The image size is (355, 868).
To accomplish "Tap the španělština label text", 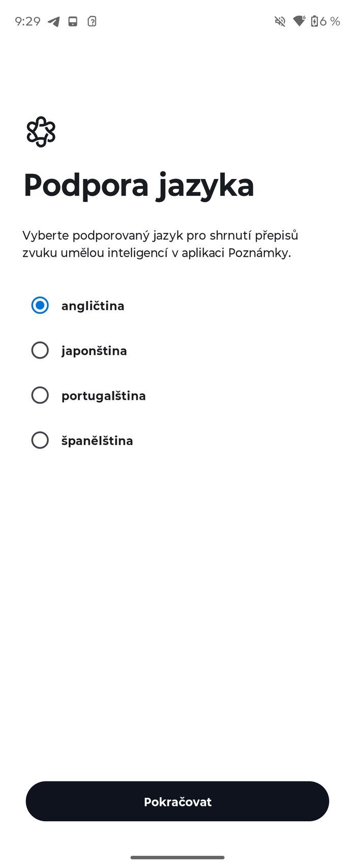I will click(97, 440).
